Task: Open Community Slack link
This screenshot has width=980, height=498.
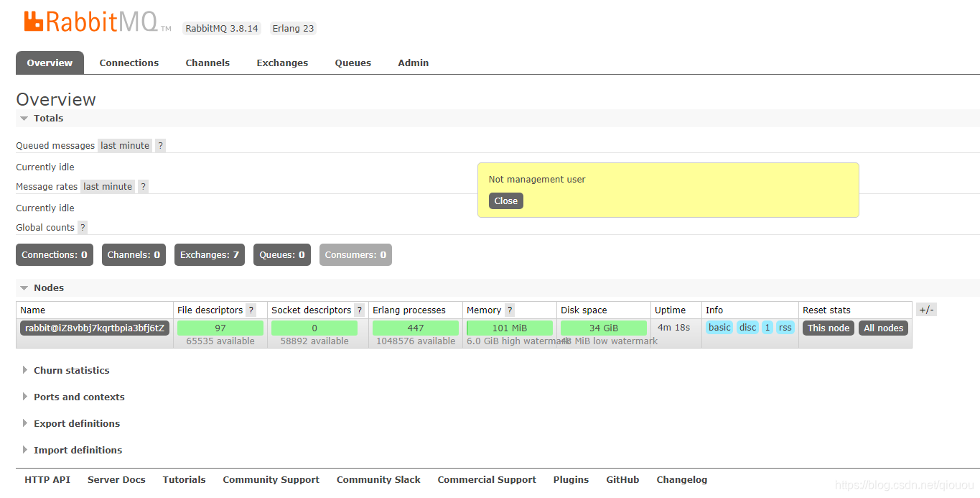Action: (378, 479)
